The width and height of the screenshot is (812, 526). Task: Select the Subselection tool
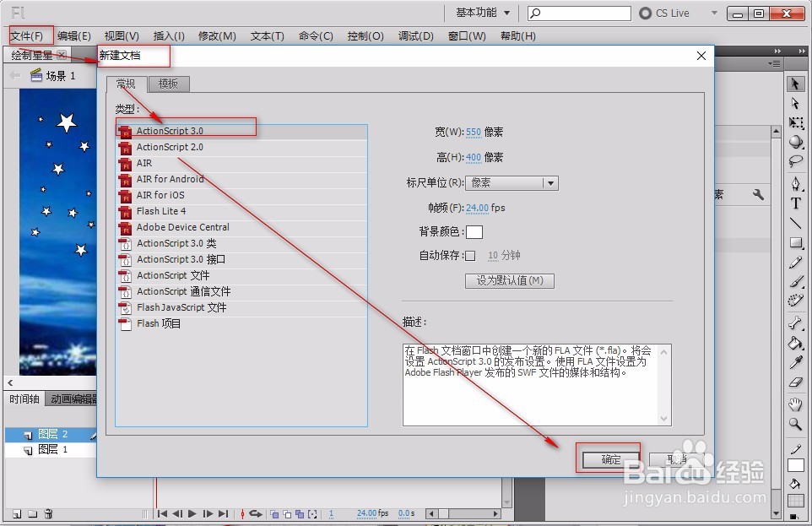coord(795,103)
